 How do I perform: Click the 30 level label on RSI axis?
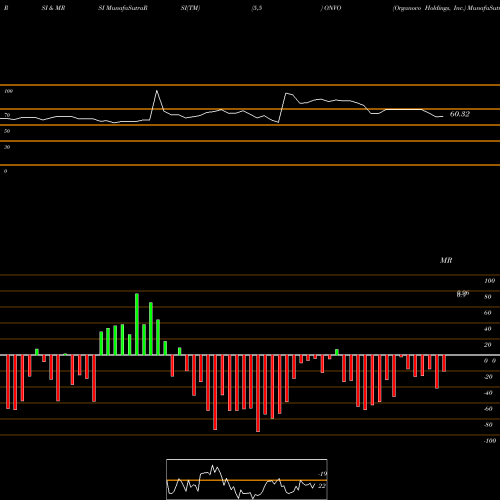7,147
